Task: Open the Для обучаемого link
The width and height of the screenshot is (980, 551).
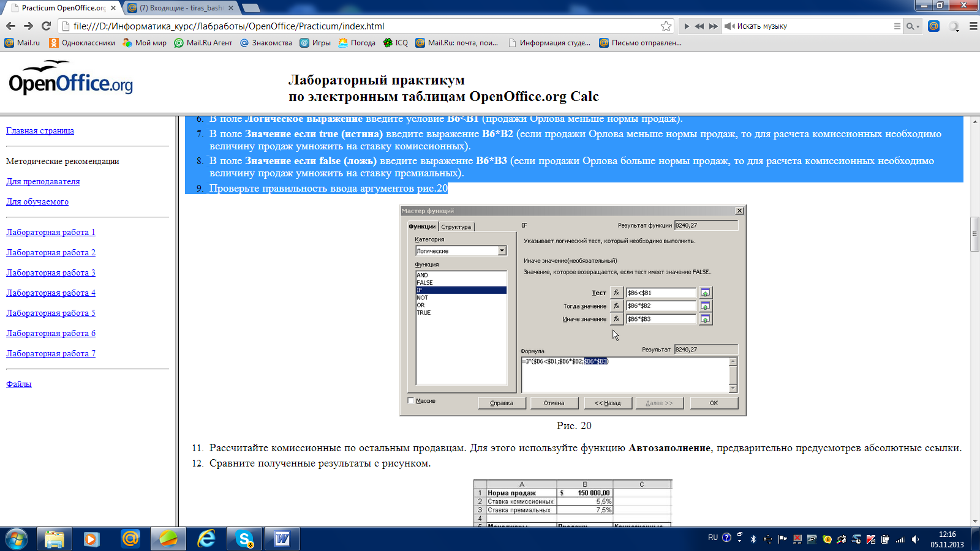Action: tap(37, 201)
